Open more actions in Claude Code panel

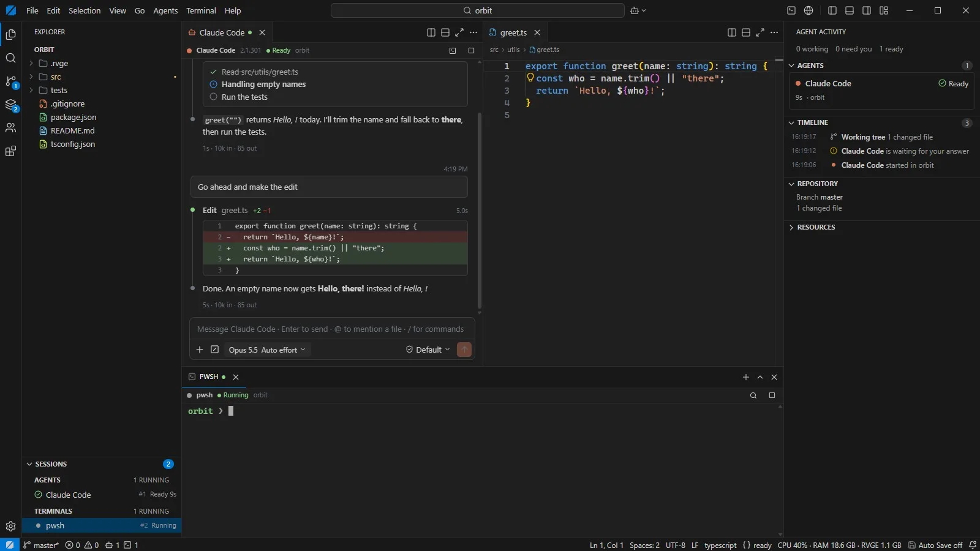tap(473, 32)
